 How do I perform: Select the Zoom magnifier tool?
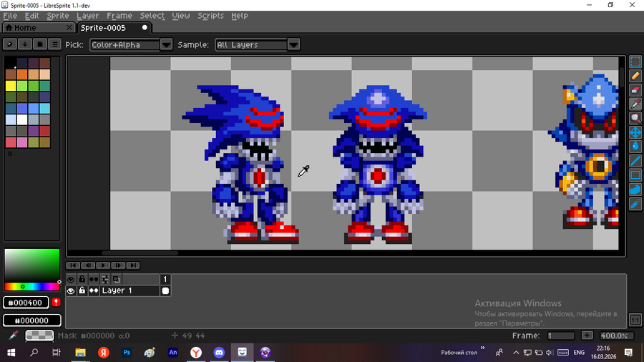pos(635,119)
